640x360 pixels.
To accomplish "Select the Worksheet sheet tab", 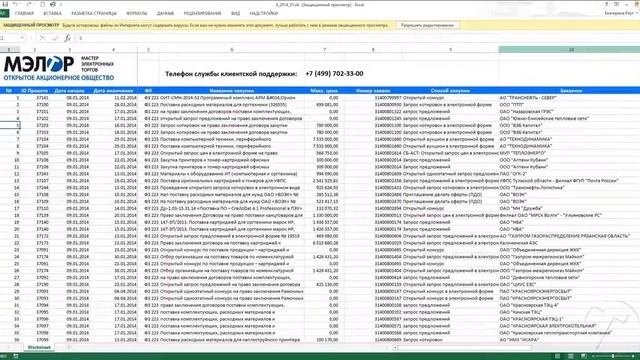I will pos(39,347).
